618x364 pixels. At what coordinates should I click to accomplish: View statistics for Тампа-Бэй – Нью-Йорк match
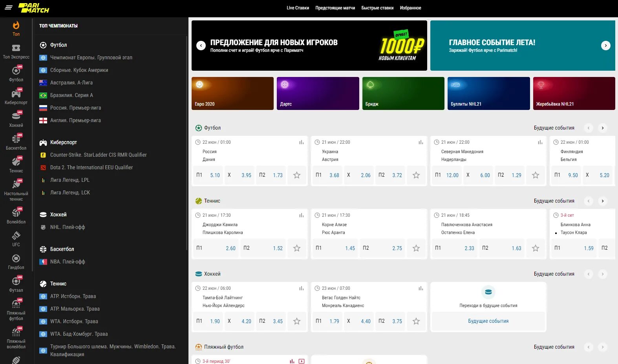tap(302, 288)
